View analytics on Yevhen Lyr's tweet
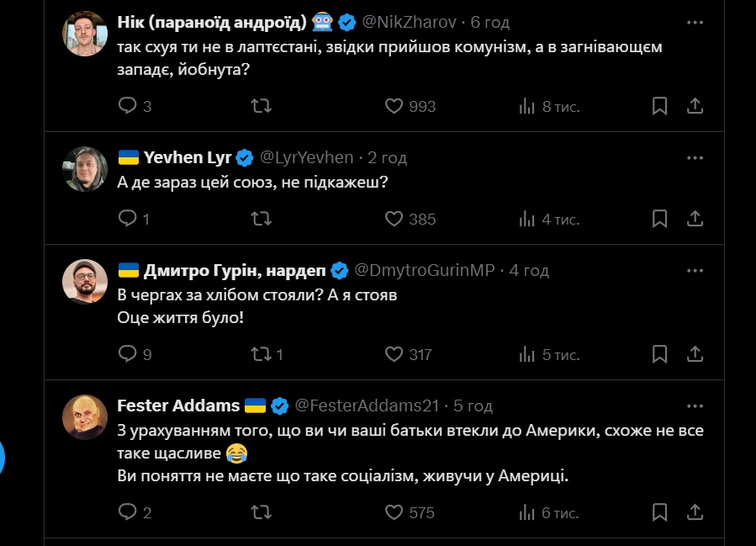This screenshot has width=756, height=546. 528,219
